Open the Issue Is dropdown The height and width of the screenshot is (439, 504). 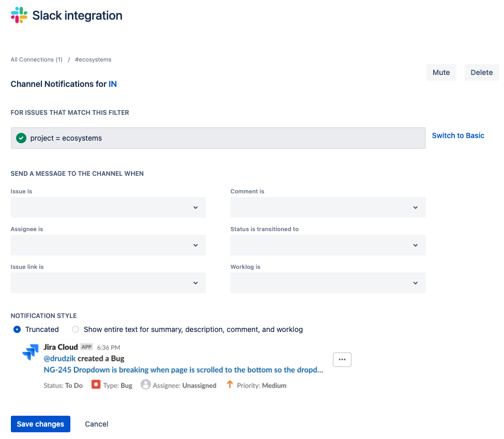coord(108,207)
